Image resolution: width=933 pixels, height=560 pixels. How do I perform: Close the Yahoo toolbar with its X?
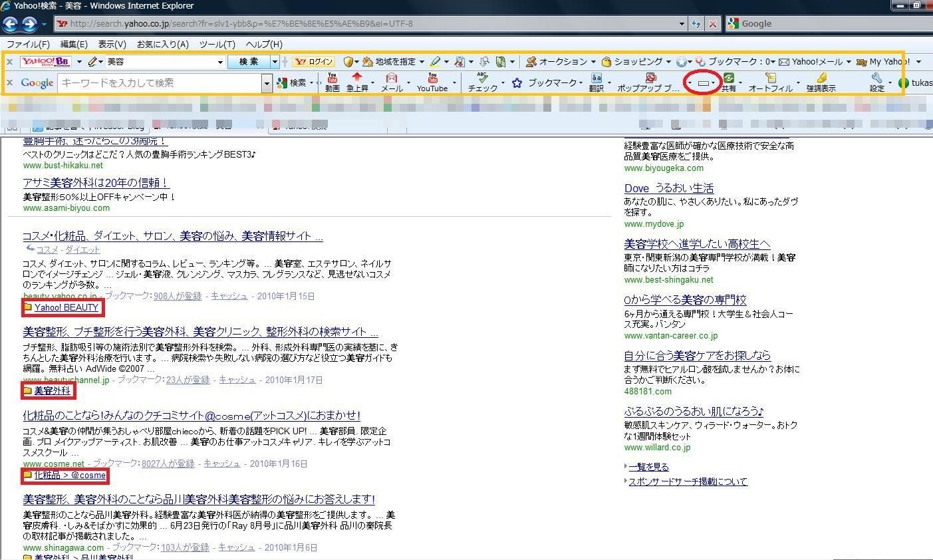[9, 62]
